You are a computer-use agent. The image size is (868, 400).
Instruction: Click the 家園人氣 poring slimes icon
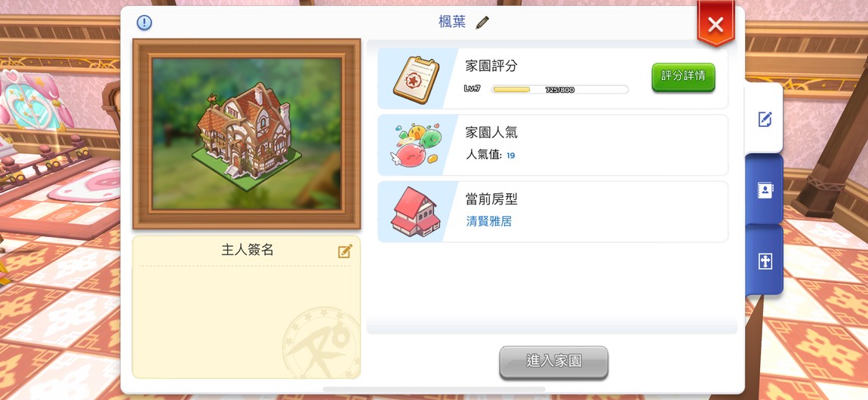coord(417,146)
